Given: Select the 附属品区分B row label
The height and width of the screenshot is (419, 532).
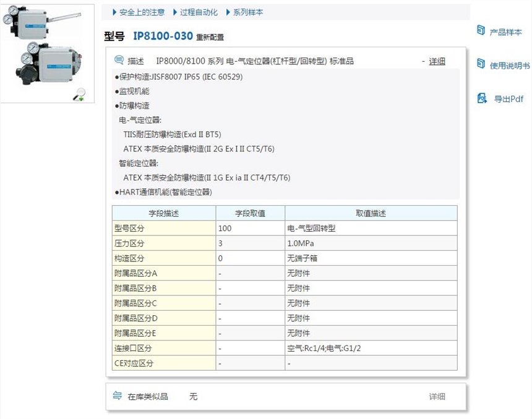Looking at the screenshot, I should click(164, 288).
